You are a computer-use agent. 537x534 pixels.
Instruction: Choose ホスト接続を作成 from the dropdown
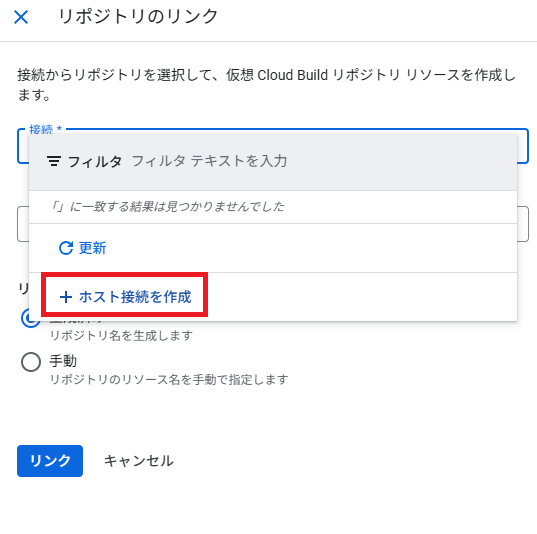click(125, 297)
